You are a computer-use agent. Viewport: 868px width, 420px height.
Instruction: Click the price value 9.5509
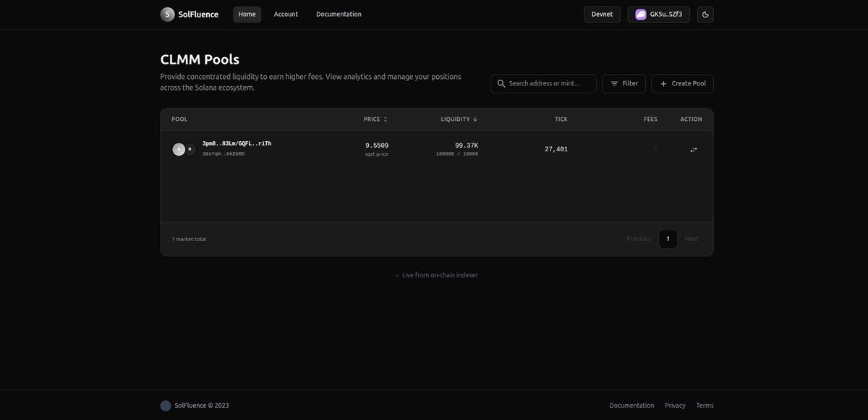(x=377, y=146)
